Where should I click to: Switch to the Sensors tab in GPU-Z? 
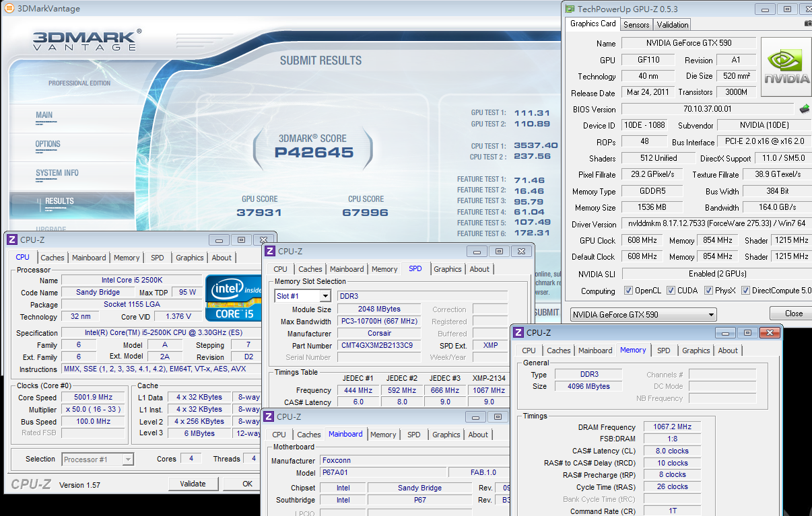click(x=636, y=25)
